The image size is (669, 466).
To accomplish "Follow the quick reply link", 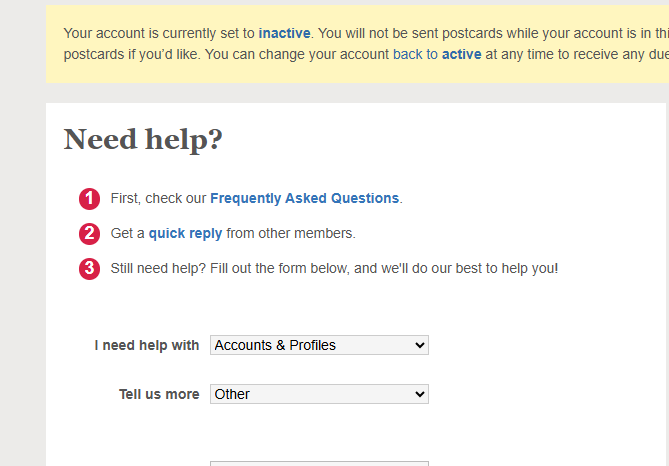I will click(x=185, y=234).
